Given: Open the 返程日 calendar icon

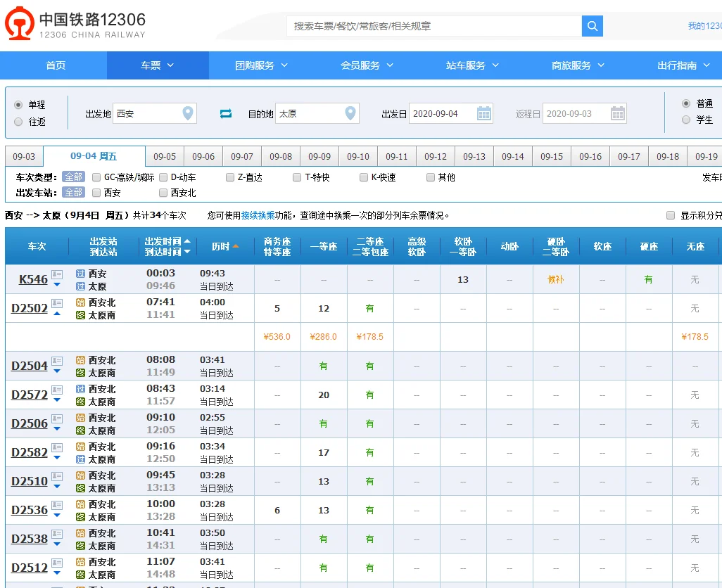Looking at the screenshot, I should [619, 113].
